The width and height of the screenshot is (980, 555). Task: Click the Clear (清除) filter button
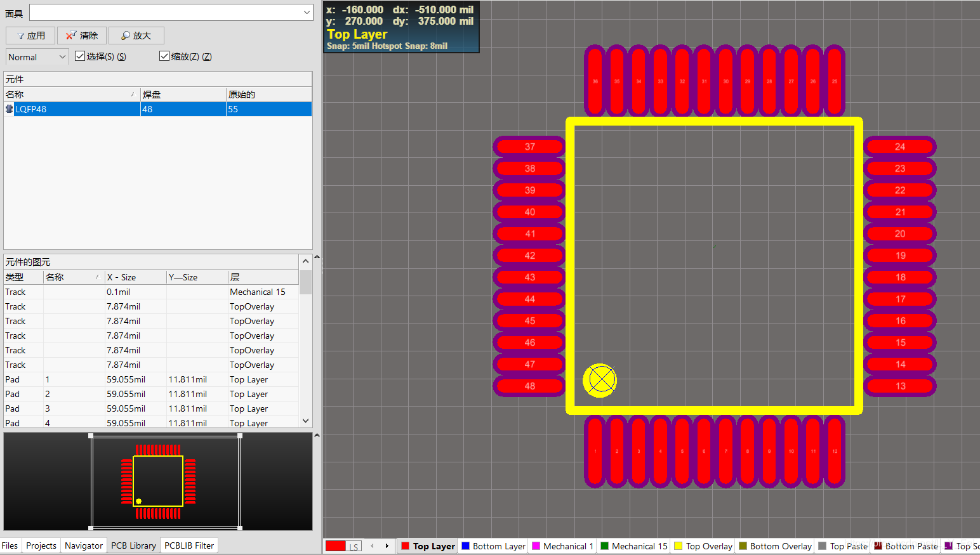pyautogui.click(x=82, y=36)
